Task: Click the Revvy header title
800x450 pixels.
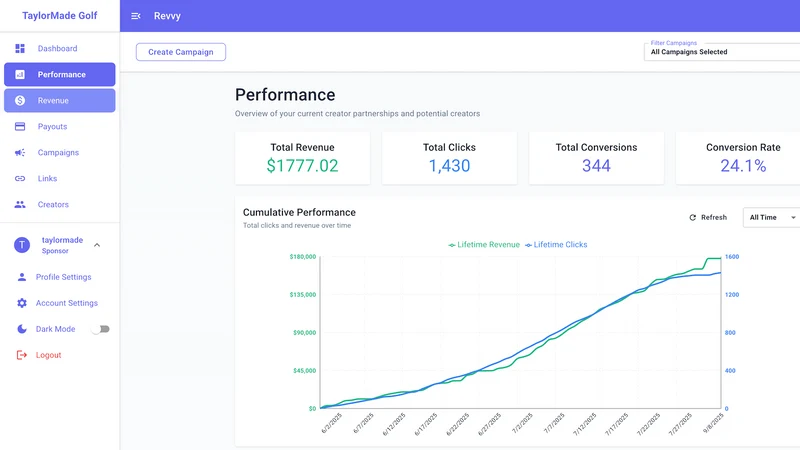Action: tap(167, 16)
